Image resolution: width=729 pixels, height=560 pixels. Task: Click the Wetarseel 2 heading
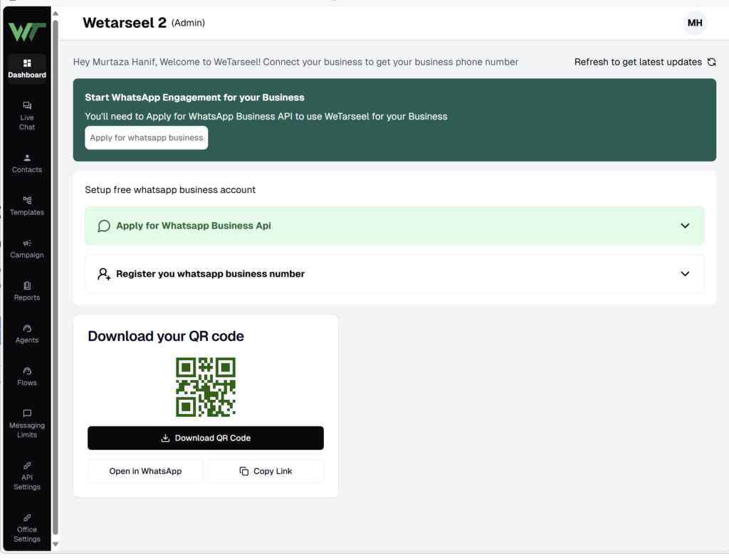(124, 23)
